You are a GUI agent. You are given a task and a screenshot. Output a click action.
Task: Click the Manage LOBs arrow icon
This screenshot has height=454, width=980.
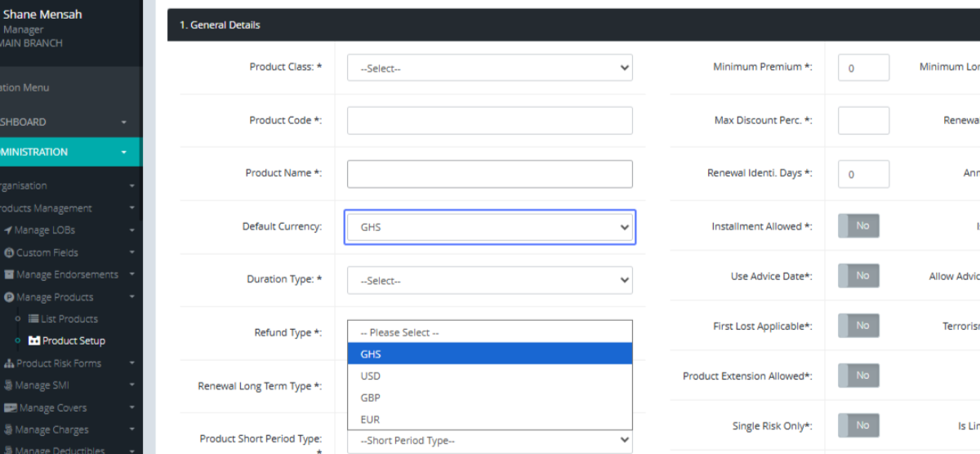pos(7,230)
